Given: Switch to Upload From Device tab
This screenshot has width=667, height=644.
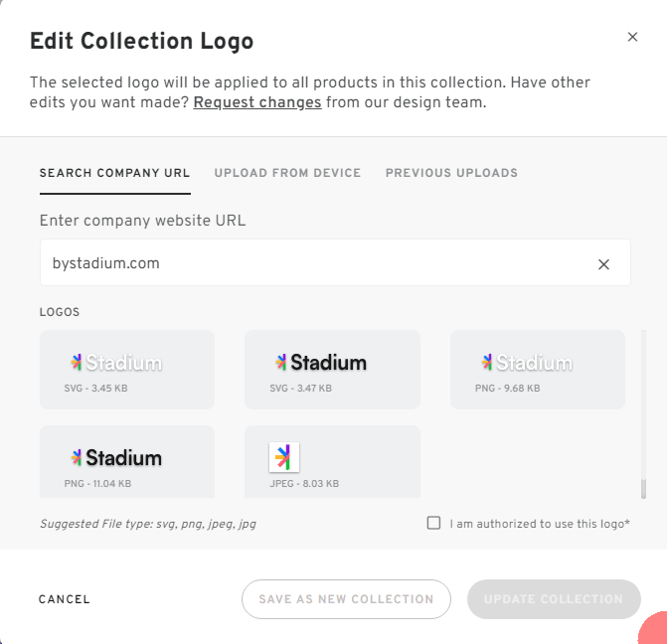Looking at the screenshot, I should point(287,173).
